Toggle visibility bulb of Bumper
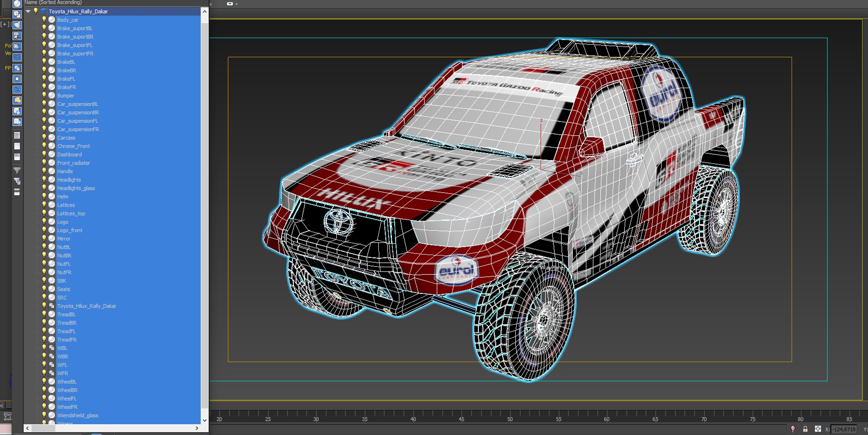Screen dimensions: 868x435 point(44,95)
